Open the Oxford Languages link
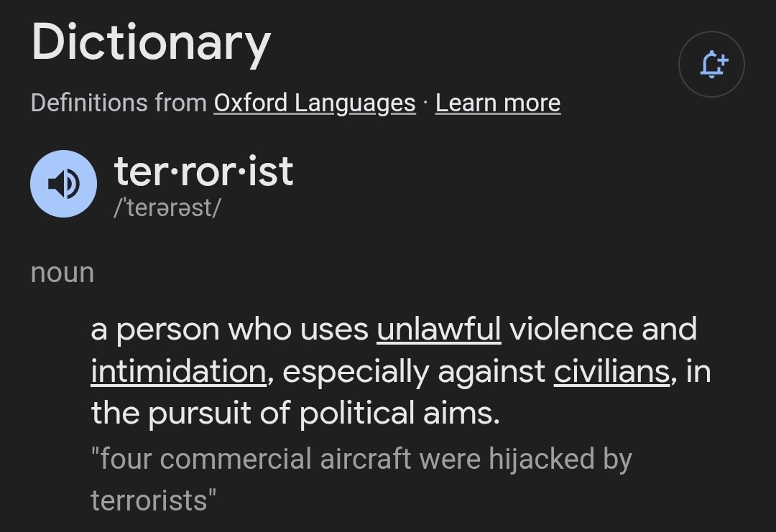776x532 pixels. [314, 103]
